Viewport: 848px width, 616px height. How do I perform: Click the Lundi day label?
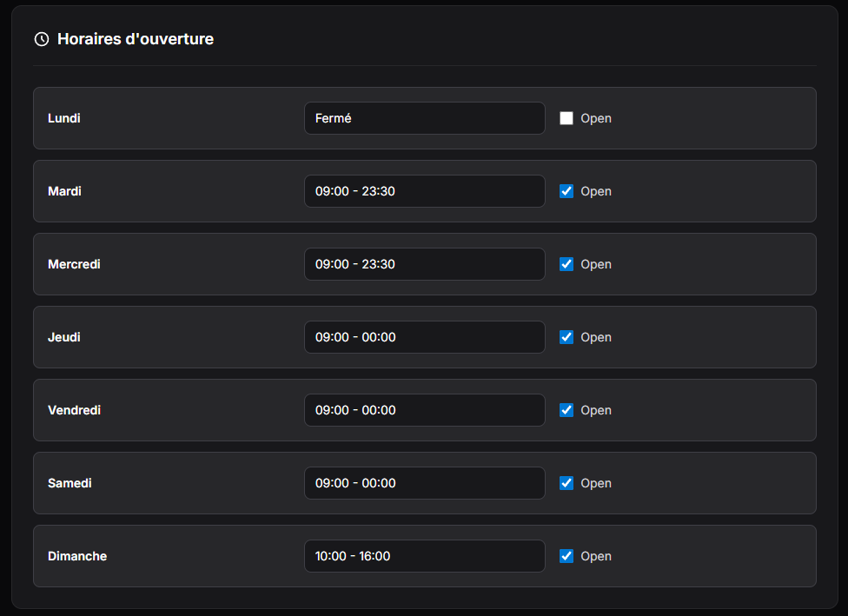pos(64,118)
